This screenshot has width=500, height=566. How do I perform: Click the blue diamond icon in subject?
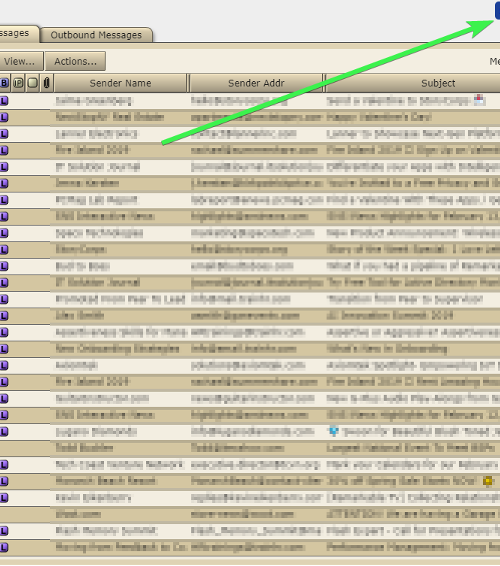pos(334,431)
